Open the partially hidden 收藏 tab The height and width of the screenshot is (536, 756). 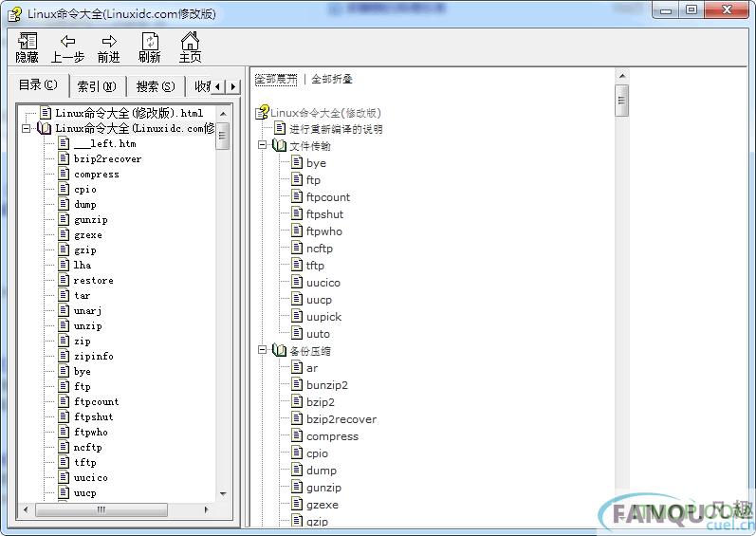(201, 86)
